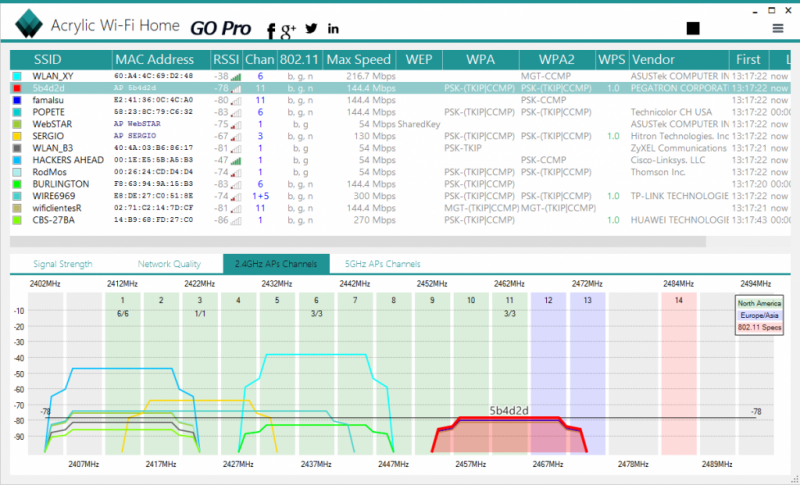Screen dimensions: 800x485
Task: Select the CBS-27BA network row
Action: click(401, 220)
